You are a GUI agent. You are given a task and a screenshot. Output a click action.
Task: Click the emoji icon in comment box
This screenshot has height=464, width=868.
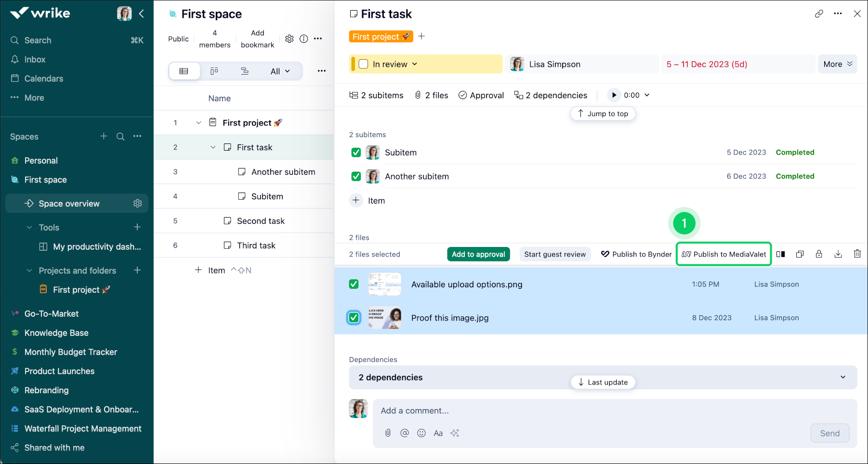click(421, 433)
